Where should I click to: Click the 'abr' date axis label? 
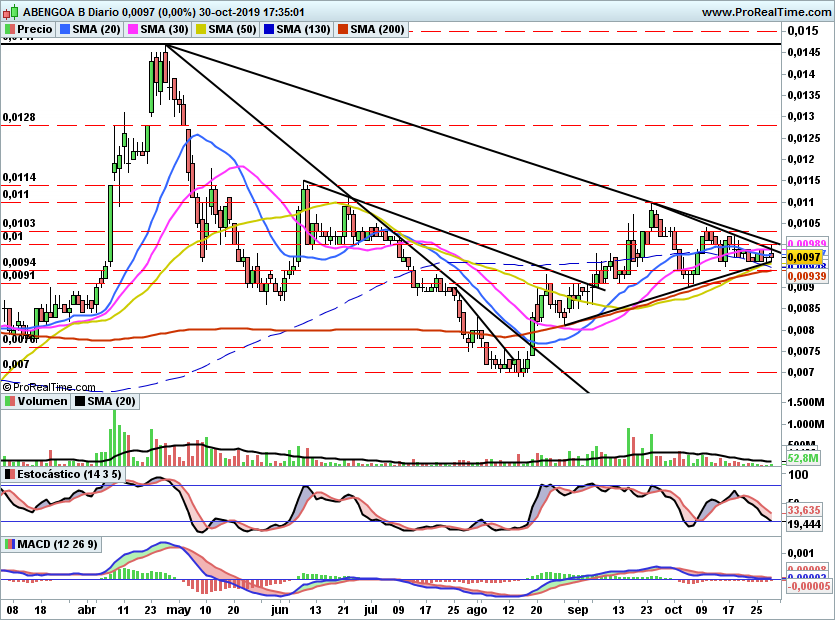pos(87,610)
